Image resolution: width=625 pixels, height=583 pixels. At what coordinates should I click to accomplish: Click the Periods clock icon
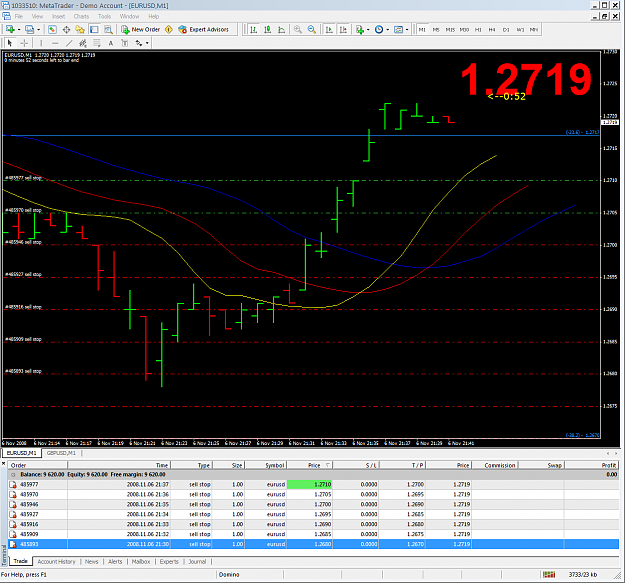click(379, 29)
